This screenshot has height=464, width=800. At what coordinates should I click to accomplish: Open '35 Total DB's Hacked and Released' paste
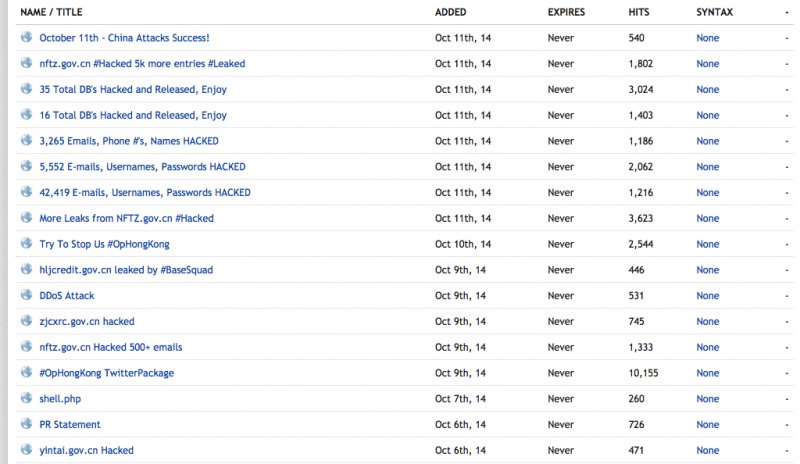click(133, 89)
